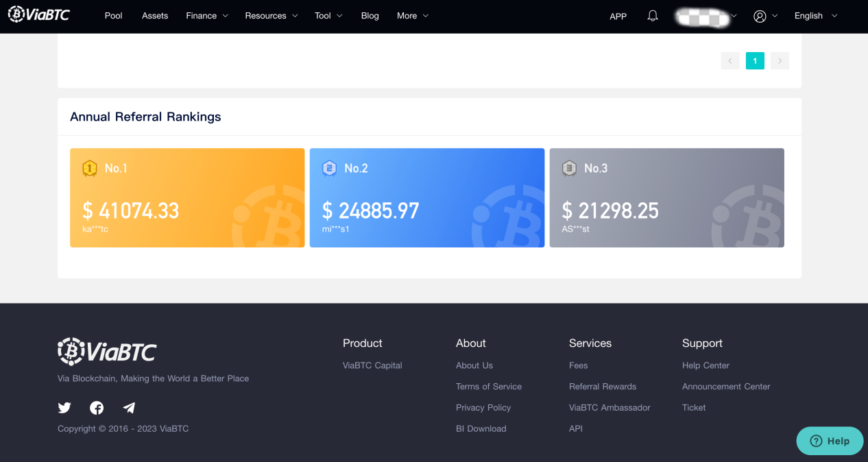Screen dimensions: 868x462
Task: Select page 1 in pagination
Action: point(755,61)
